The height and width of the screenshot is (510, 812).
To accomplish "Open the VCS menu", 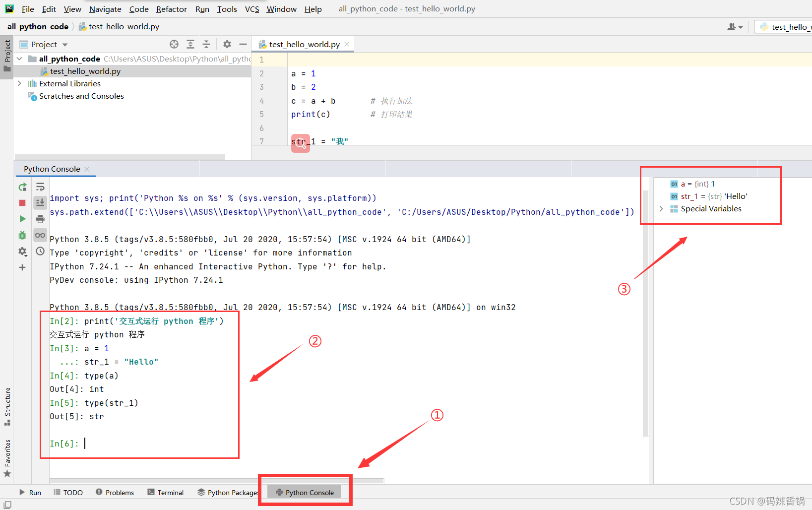I will pyautogui.click(x=252, y=9).
